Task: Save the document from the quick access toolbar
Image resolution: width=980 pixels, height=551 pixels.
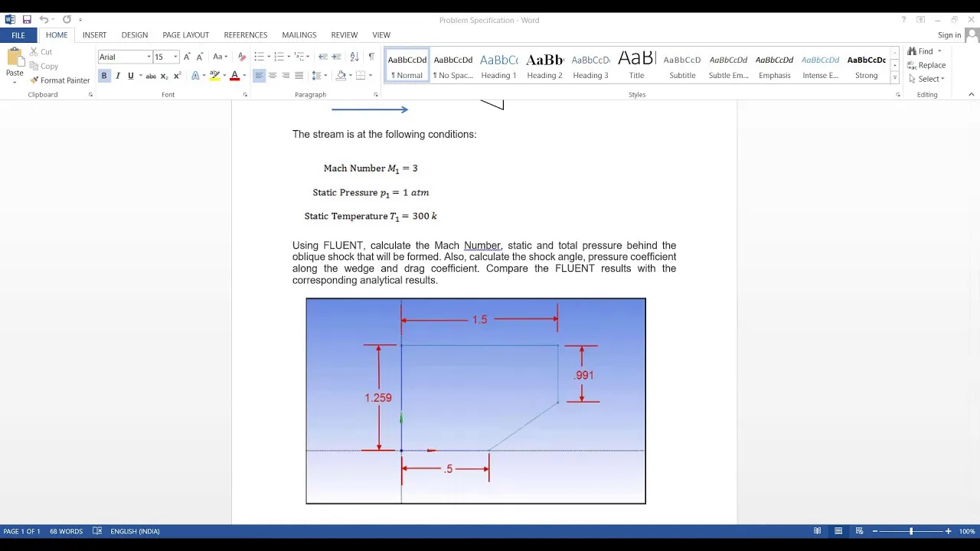Action: (x=27, y=20)
